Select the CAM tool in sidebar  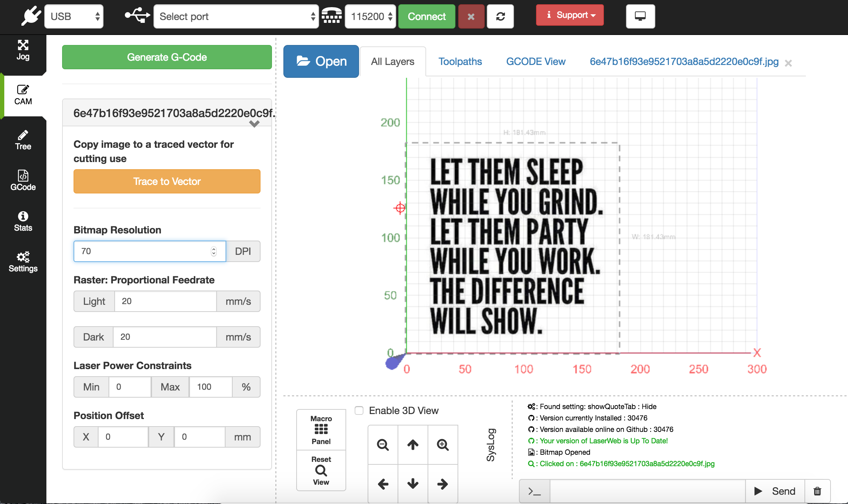tap(23, 95)
